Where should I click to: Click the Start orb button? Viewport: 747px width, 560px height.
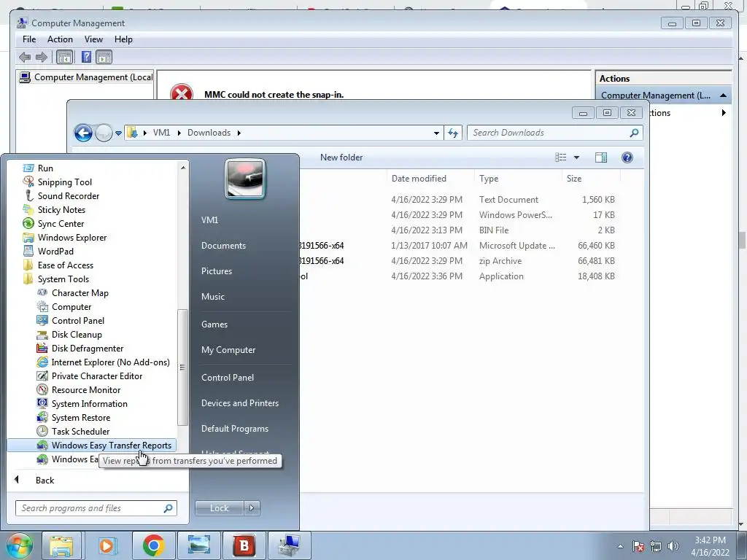[x=20, y=545]
